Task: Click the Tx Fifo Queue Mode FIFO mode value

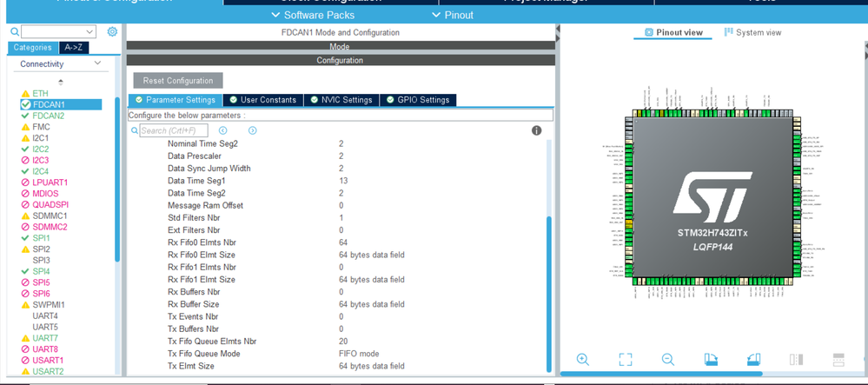Action: click(359, 354)
